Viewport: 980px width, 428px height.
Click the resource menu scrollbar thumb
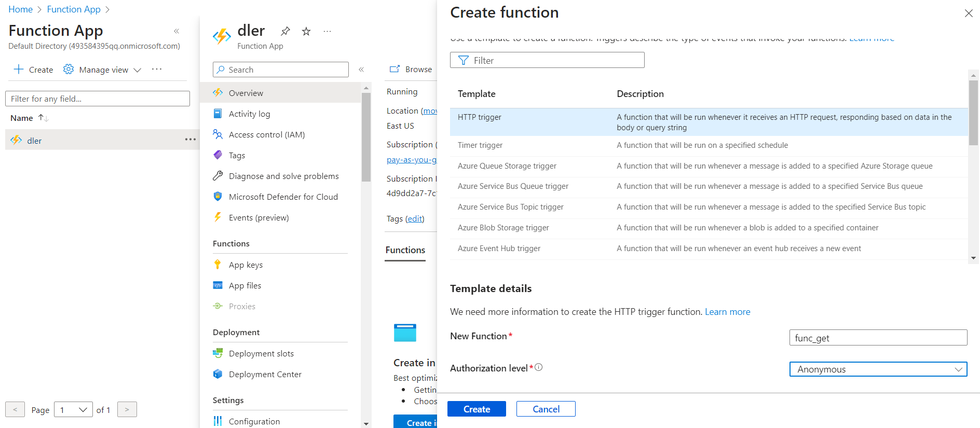click(366, 137)
